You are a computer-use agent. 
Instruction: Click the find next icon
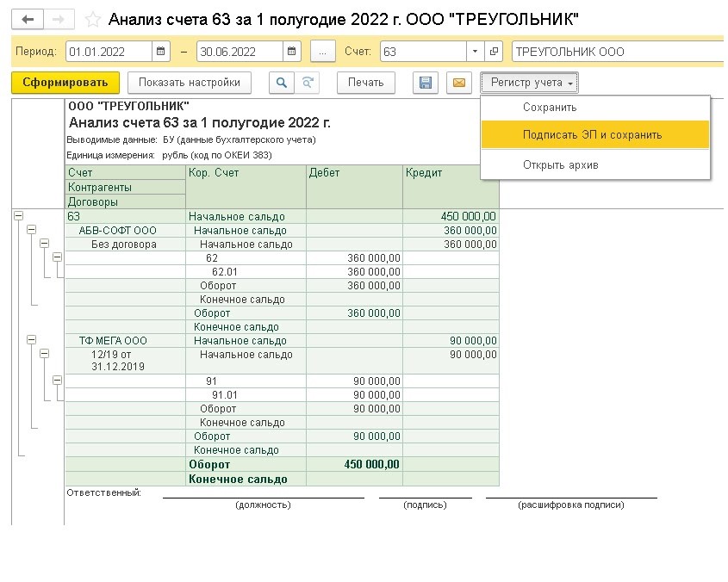pos(308,83)
